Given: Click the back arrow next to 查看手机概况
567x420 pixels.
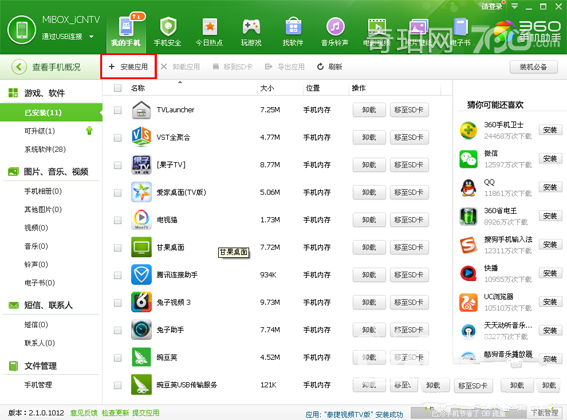Looking at the screenshot, I should coord(18,67).
